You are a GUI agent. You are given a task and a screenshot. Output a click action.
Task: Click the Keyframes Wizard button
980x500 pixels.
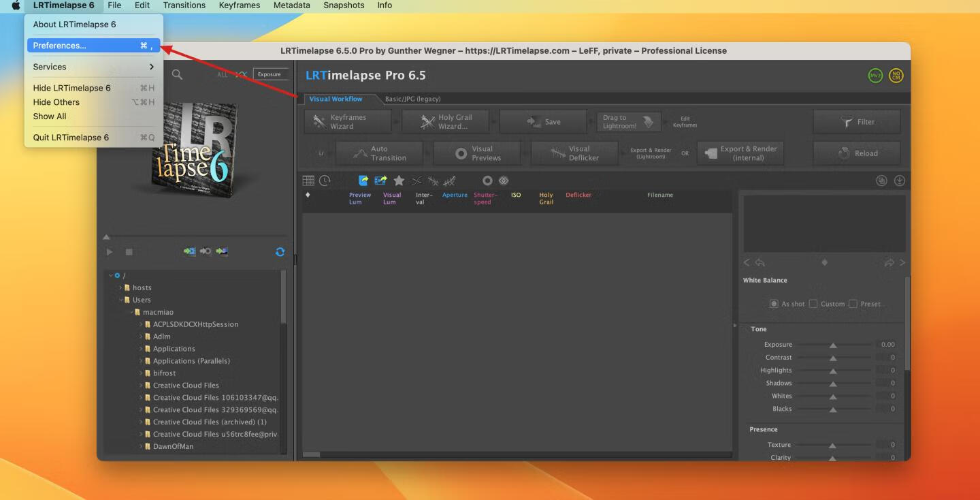(348, 122)
